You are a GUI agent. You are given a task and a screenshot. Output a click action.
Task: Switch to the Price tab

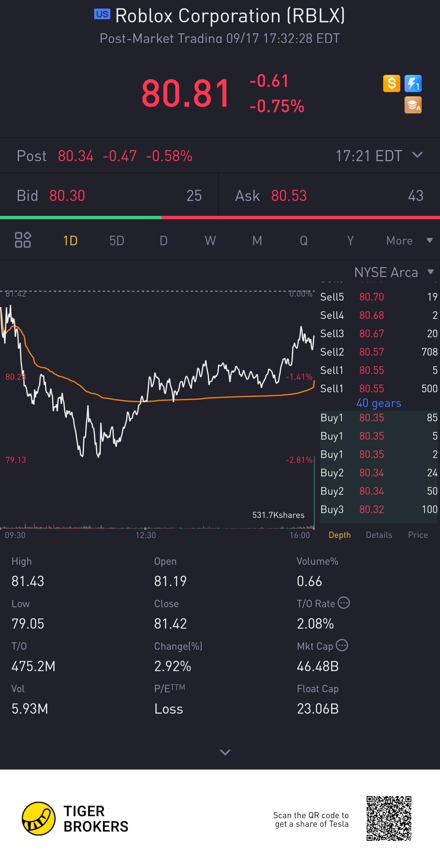point(417,535)
